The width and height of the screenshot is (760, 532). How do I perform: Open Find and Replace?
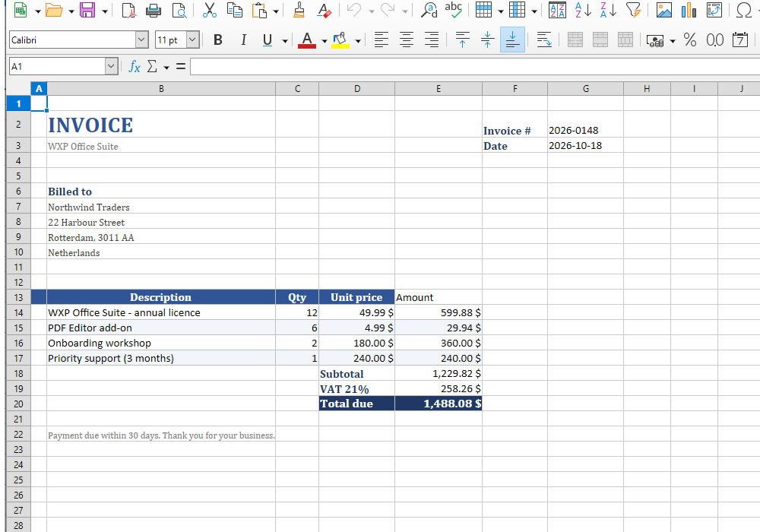tap(429, 10)
